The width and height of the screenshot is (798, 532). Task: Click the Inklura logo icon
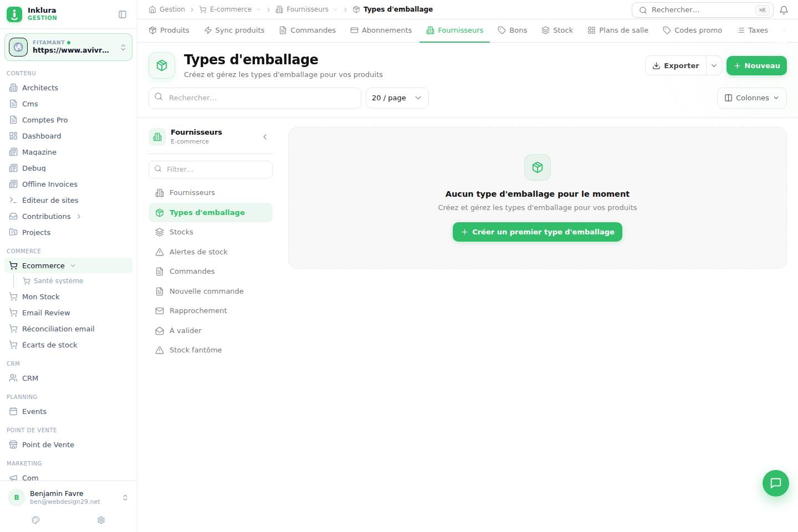[x=14, y=14]
